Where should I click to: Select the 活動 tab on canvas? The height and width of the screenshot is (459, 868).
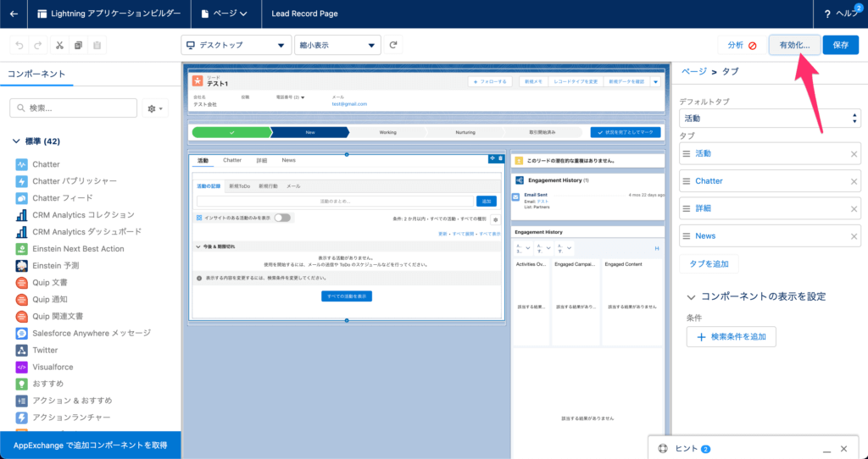point(203,160)
